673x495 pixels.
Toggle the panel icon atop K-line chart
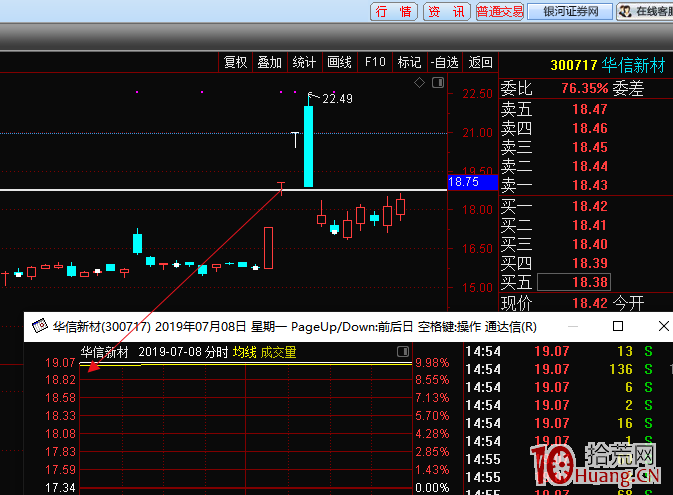tap(438, 82)
